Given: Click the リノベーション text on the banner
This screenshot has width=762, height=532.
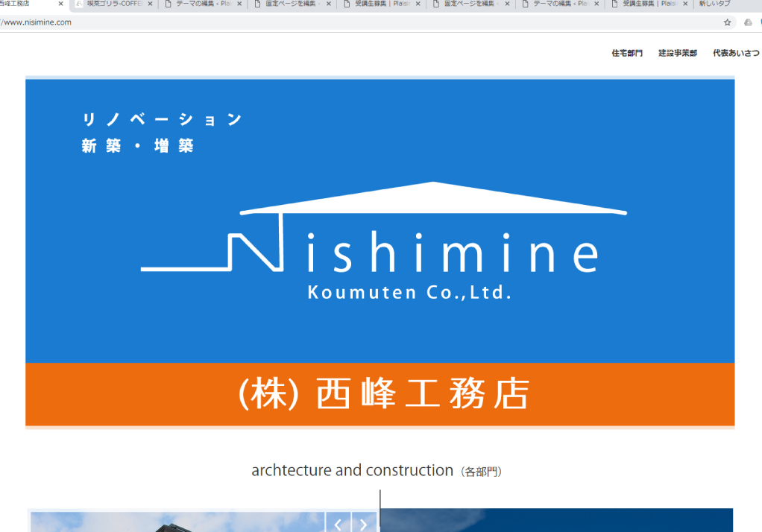Looking at the screenshot, I should click(162, 119).
